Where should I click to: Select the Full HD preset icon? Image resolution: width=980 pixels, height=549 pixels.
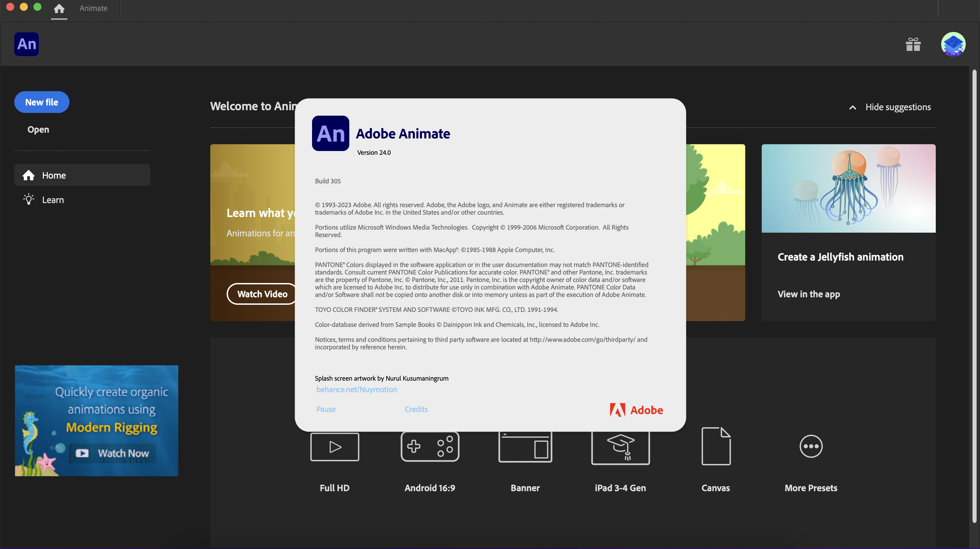(335, 447)
